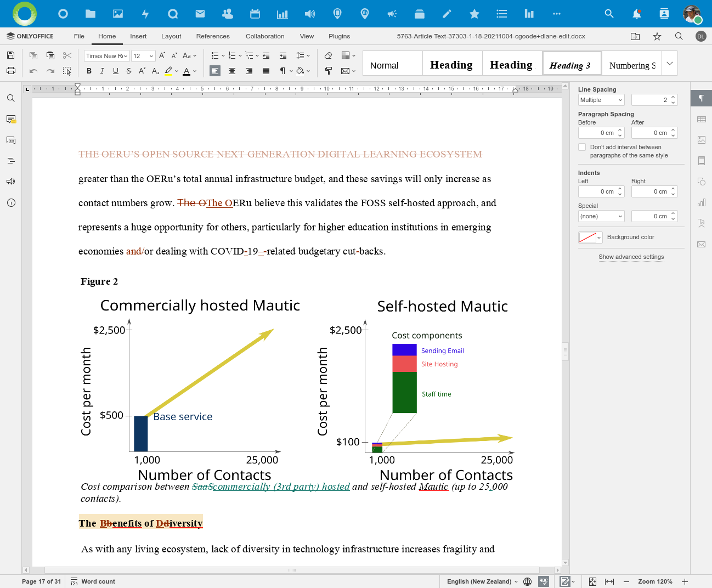Increase the paragraph indent

click(283, 55)
